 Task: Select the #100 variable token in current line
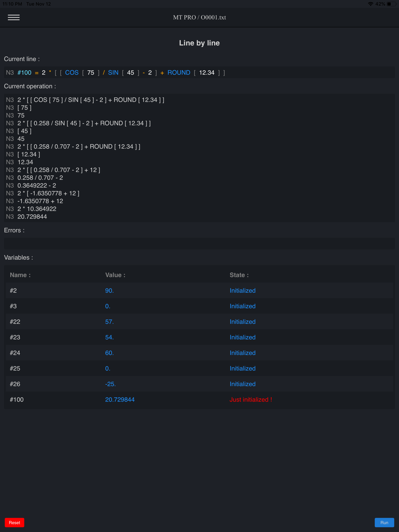point(24,73)
